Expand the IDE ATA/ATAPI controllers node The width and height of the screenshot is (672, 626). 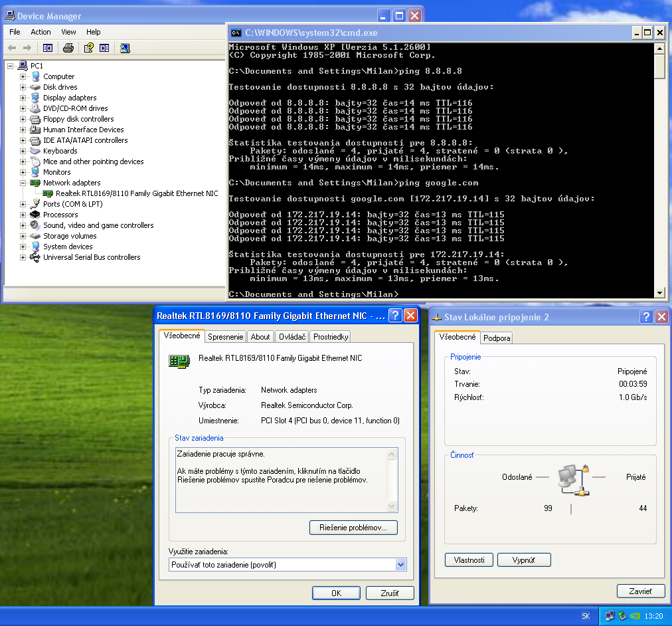23,141
